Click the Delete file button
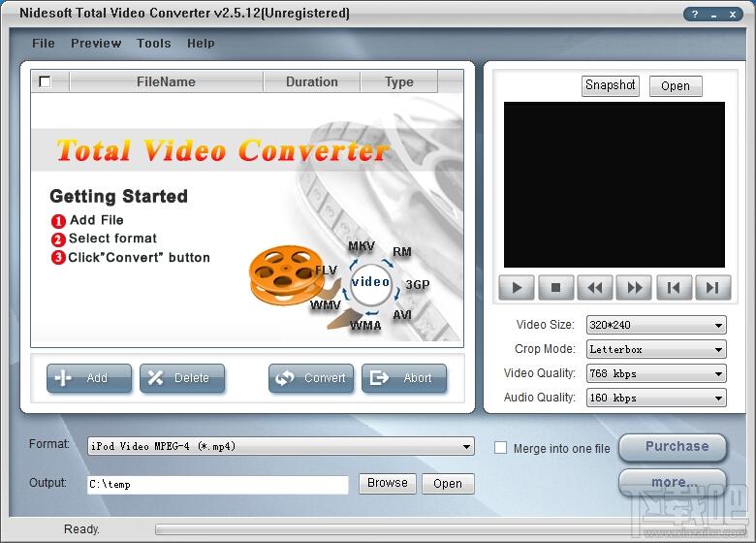756x543 pixels. pos(182,378)
